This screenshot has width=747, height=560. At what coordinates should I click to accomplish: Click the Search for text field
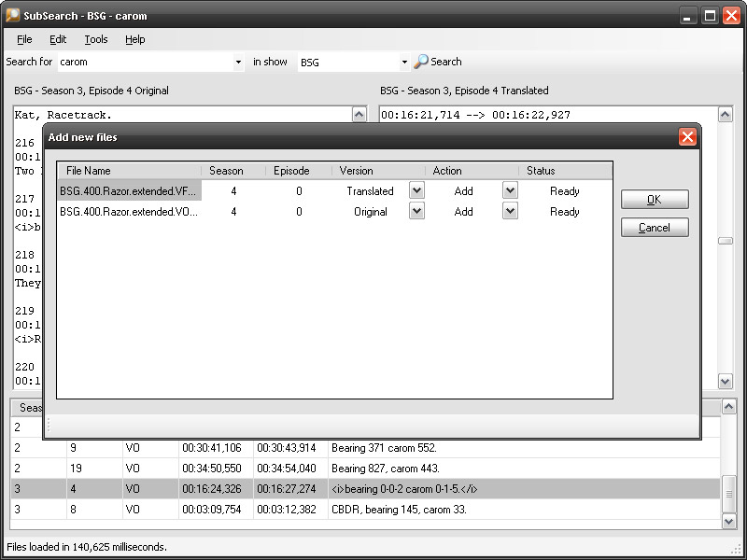pyautogui.click(x=145, y=63)
